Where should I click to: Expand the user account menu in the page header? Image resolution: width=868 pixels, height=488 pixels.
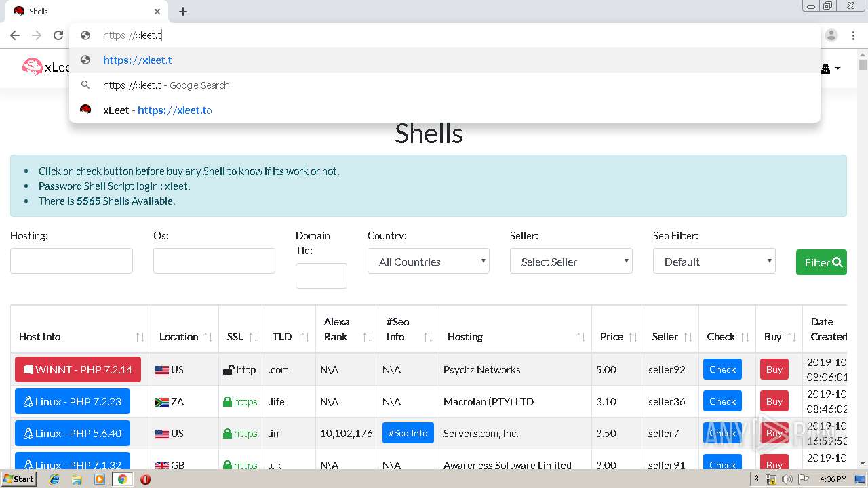click(831, 68)
